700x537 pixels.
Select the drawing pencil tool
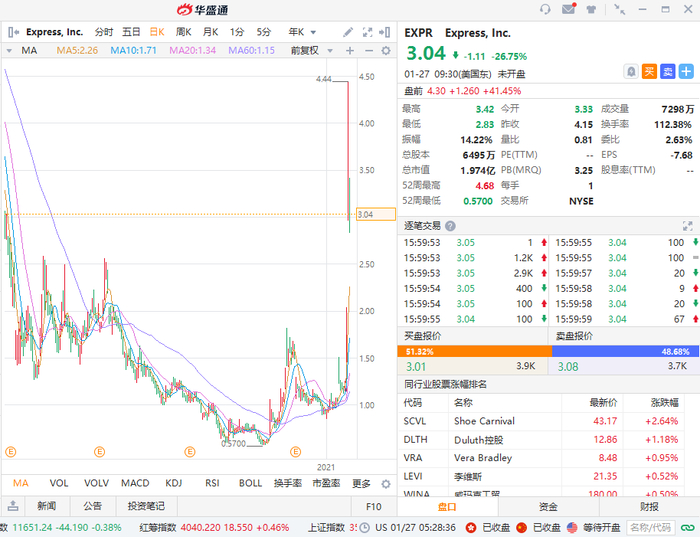[348, 32]
